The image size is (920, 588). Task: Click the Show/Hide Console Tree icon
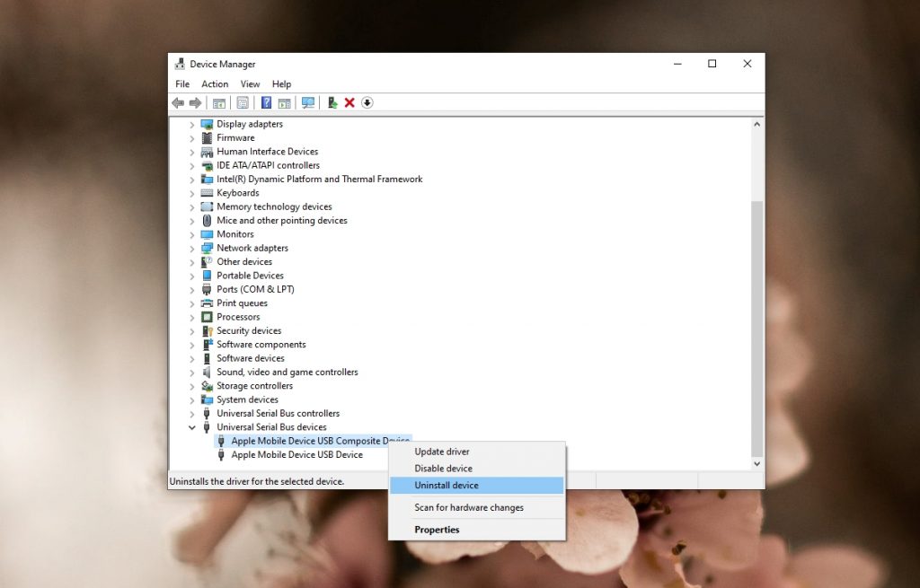[217, 102]
